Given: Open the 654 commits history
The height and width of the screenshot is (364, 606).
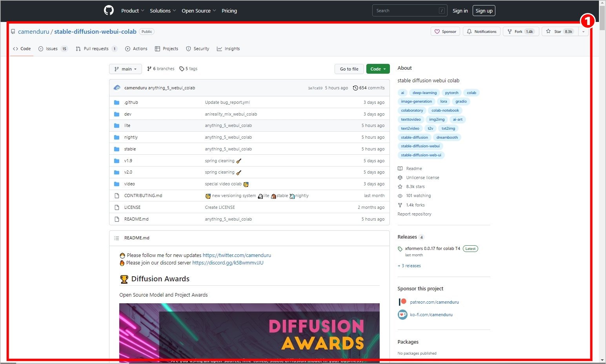Looking at the screenshot, I should pyautogui.click(x=369, y=88).
